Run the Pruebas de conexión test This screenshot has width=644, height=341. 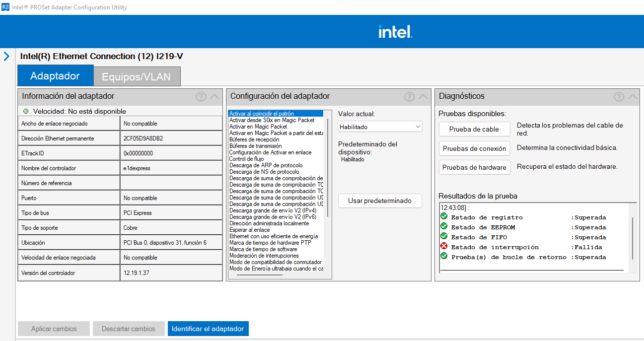click(474, 148)
